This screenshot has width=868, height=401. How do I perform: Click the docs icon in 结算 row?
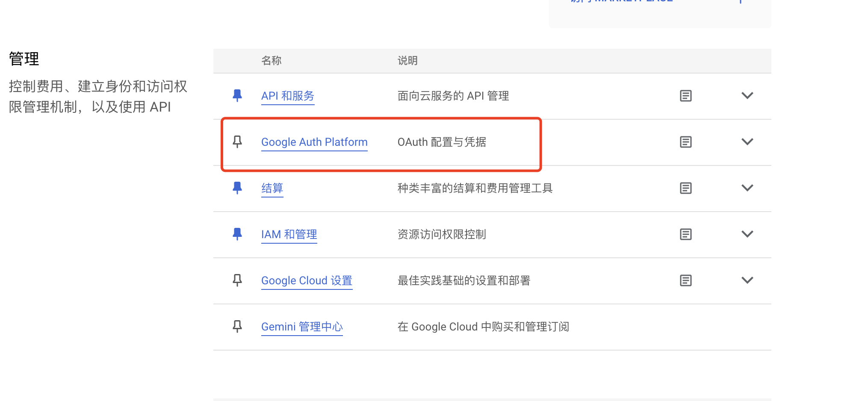685,188
